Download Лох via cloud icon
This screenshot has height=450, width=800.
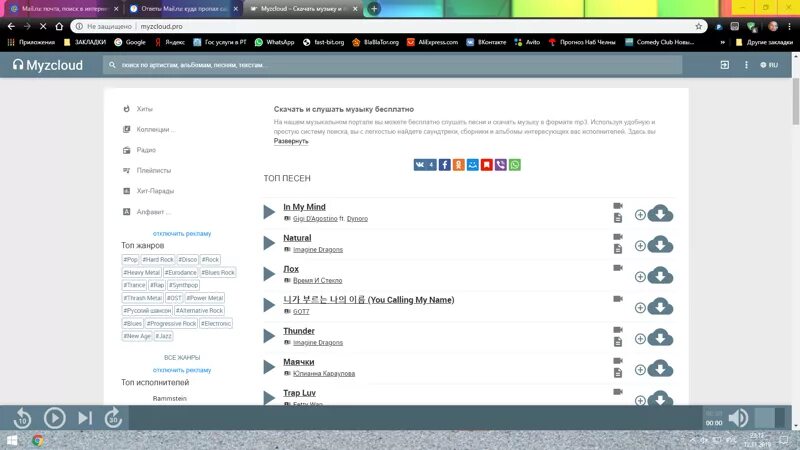pos(660,276)
